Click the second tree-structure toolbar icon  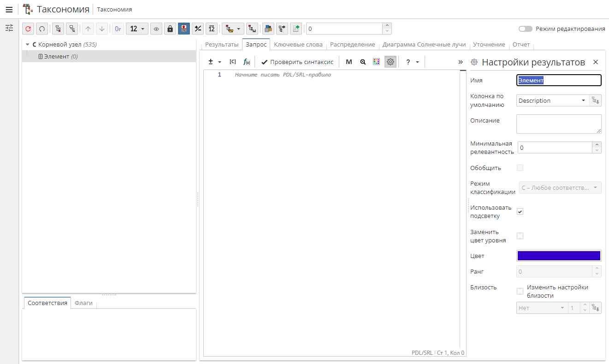(72, 29)
